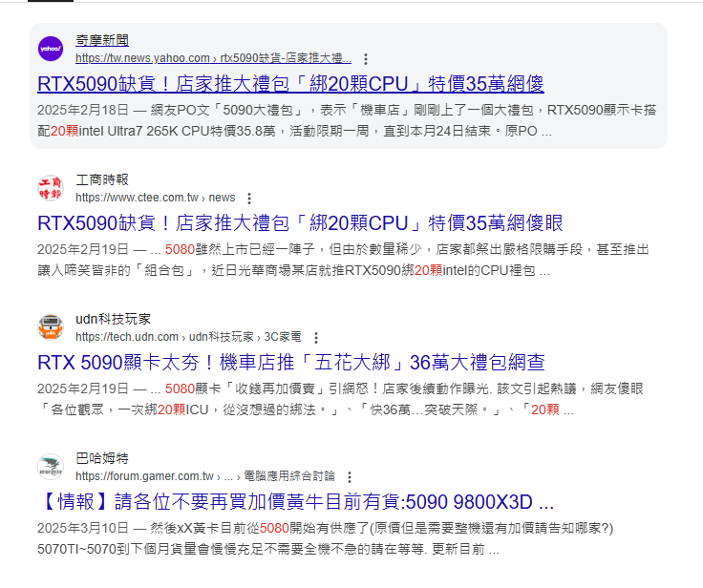
Task: Click the udn科技玩家 site favicon
Action: 51,327
